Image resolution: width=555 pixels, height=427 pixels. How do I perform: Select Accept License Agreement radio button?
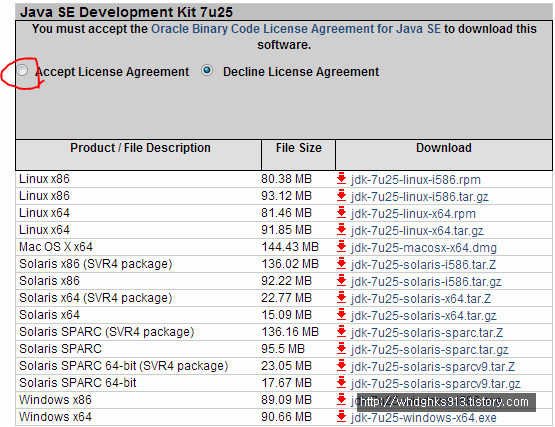click(22, 70)
